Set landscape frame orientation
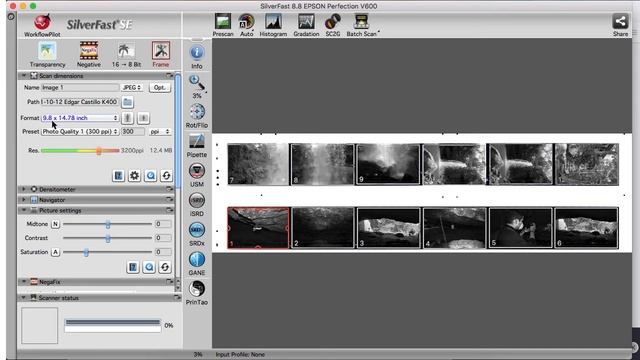This screenshot has height=360, width=640. 143,118
